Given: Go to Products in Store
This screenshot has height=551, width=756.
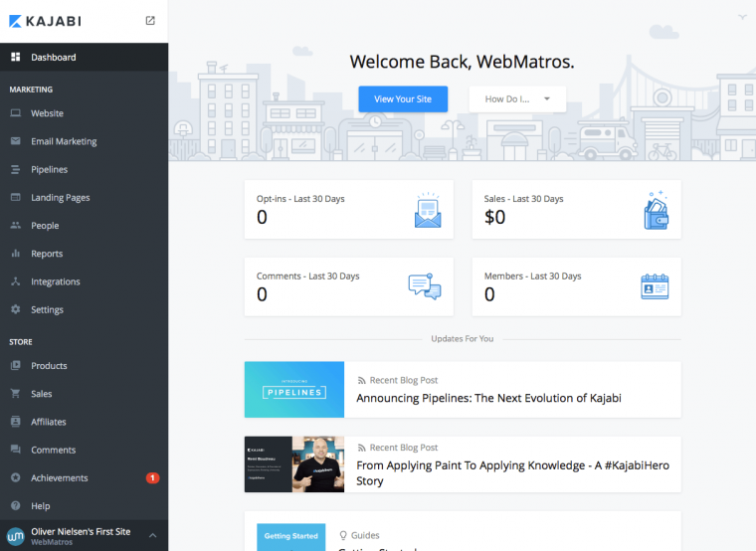Looking at the screenshot, I should (84, 365).
